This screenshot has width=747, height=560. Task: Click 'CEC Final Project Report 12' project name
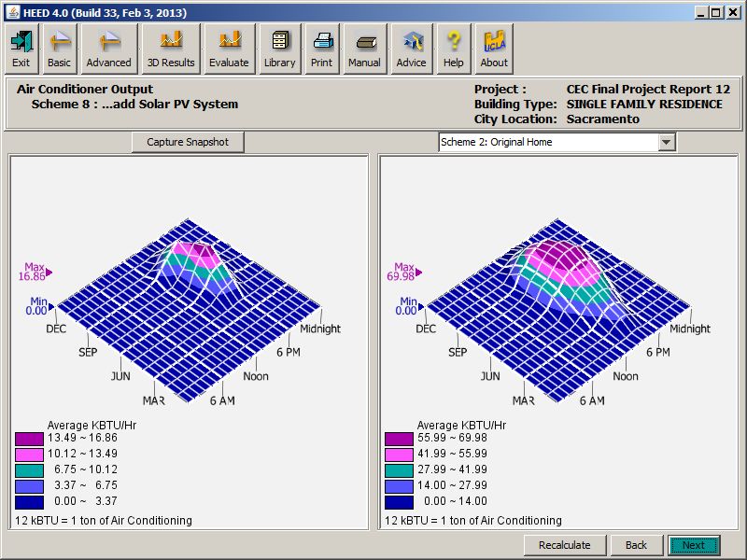coord(648,89)
